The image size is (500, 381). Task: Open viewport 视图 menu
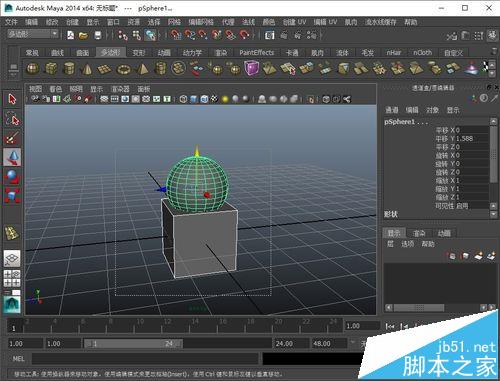pyautogui.click(x=35, y=89)
